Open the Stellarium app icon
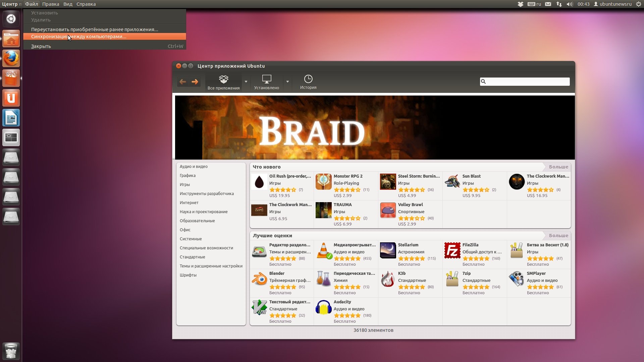Image resolution: width=644 pixels, height=362 pixels. 388,251
